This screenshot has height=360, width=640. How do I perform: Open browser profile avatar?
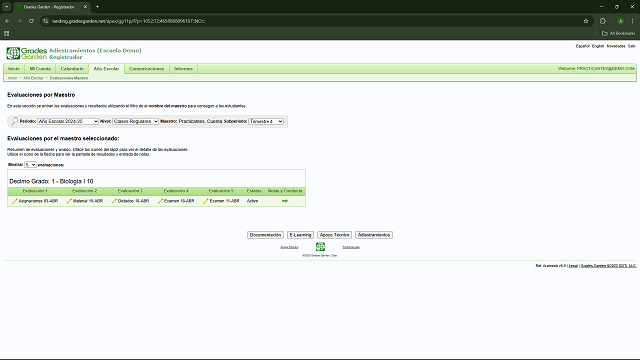(620, 21)
